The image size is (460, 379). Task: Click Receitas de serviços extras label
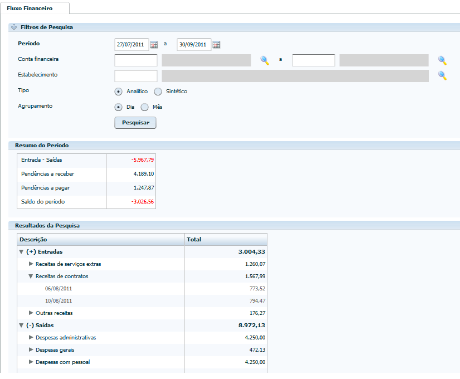pyautogui.click(x=68, y=264)
